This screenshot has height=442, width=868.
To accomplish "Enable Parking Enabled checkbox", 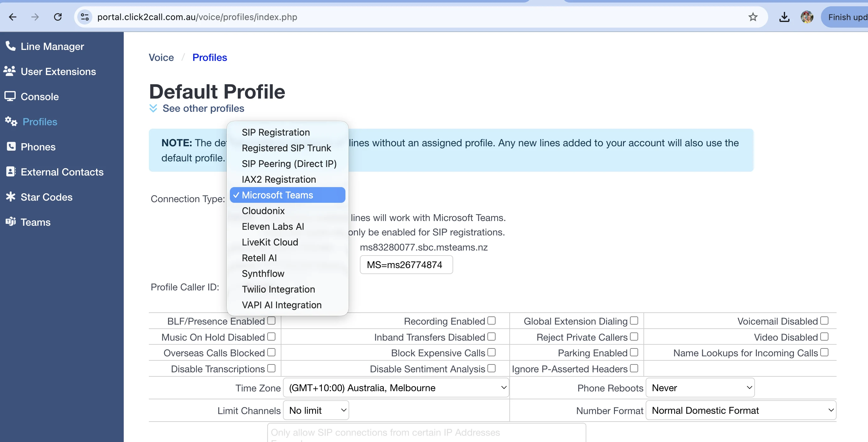I will [634, 353].
